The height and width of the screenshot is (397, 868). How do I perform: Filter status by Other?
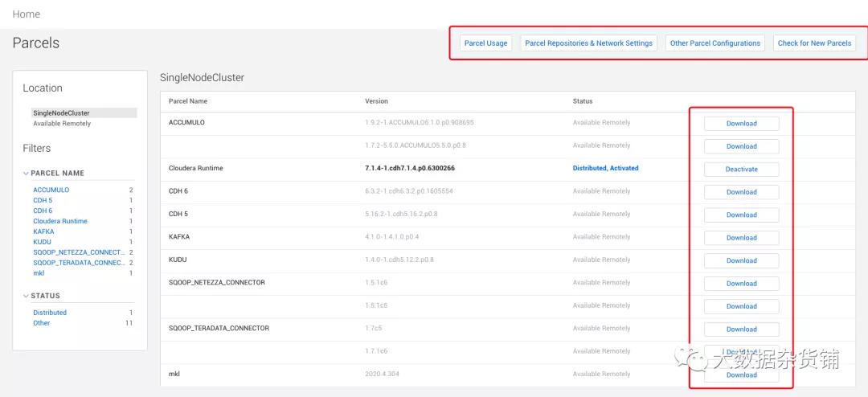42,323
